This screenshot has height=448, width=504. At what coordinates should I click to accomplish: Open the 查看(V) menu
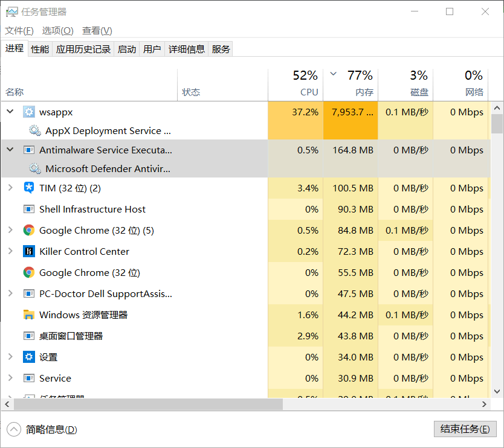[97, 31]
